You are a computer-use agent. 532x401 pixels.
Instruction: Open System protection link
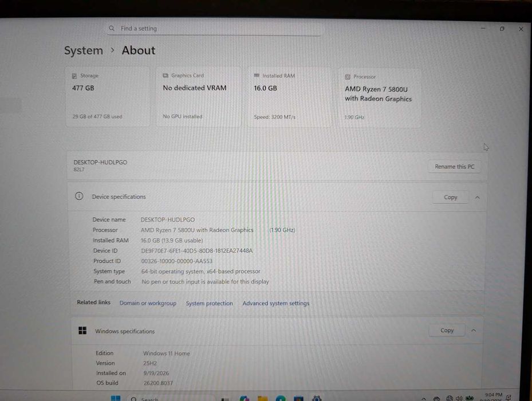pos(210,303)
